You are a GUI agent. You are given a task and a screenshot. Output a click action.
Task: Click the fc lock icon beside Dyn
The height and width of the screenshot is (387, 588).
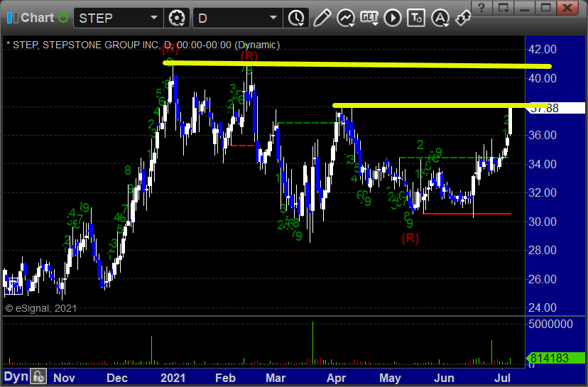pyautogui.click(x=38, y=376)
